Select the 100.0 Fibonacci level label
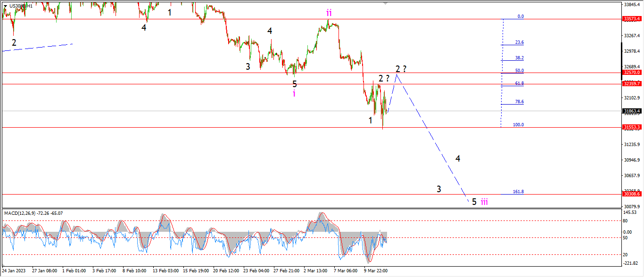This screenshot has height=277, width=644. (x=519, y=125)
